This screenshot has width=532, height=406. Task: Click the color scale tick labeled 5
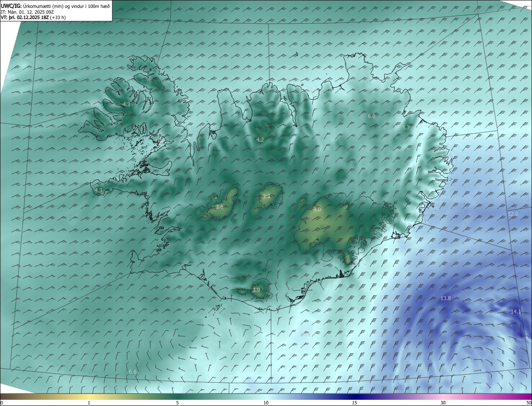[177, 403]
